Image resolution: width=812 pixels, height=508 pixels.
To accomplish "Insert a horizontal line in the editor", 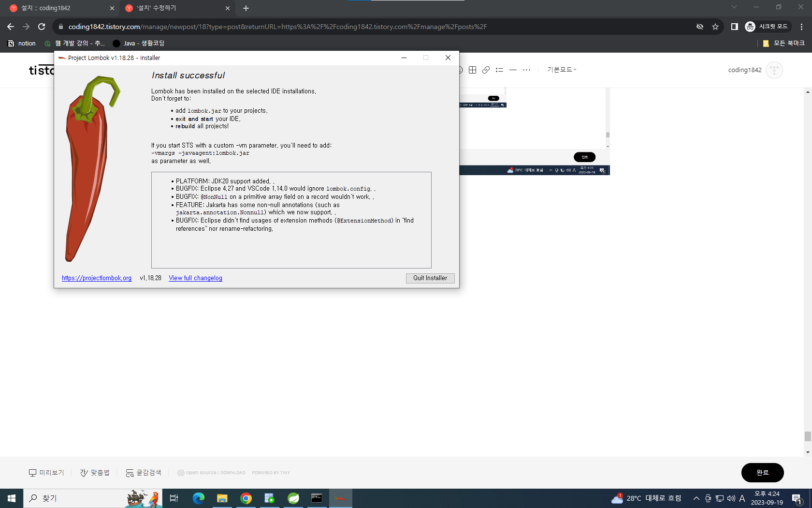I will 513,70.
